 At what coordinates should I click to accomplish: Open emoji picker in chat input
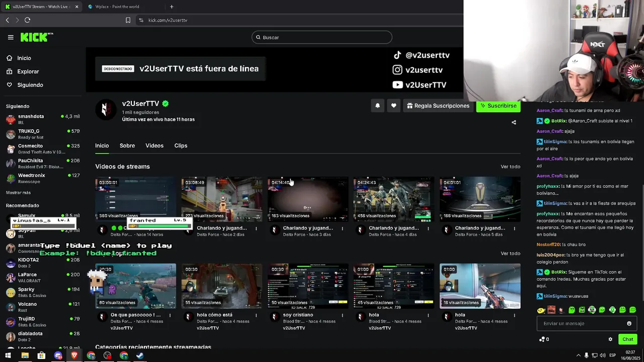[x=629, y=323]
